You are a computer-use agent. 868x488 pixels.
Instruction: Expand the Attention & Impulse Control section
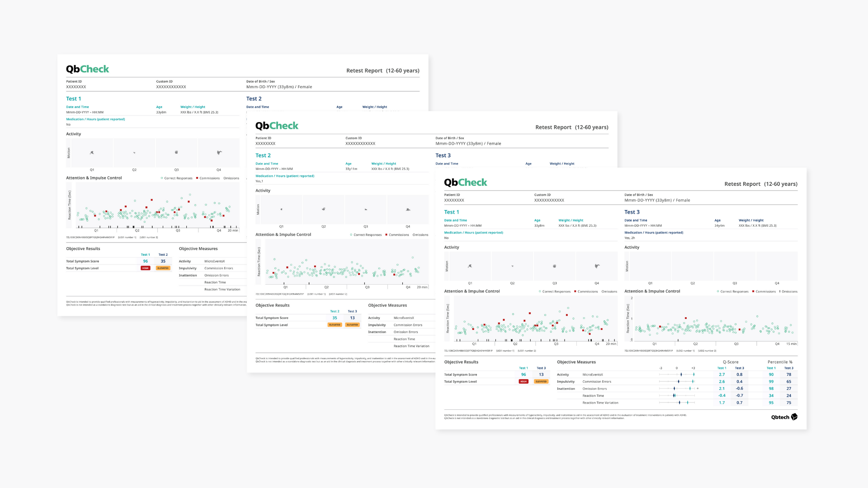[x=472, y=291]
